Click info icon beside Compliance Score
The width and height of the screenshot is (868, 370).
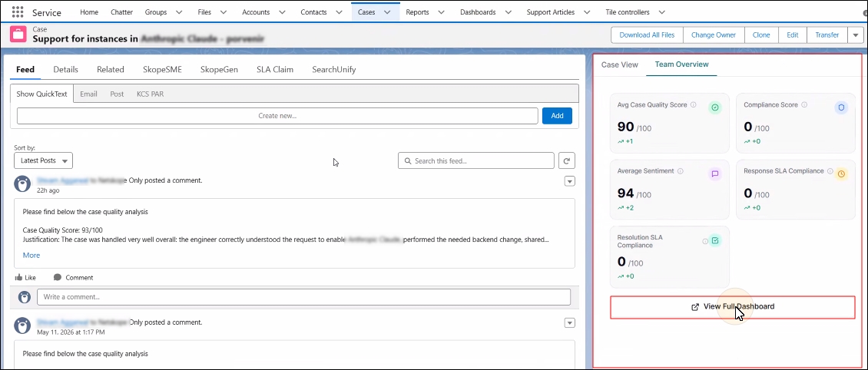pyautogui.click(x=804, y=104)
